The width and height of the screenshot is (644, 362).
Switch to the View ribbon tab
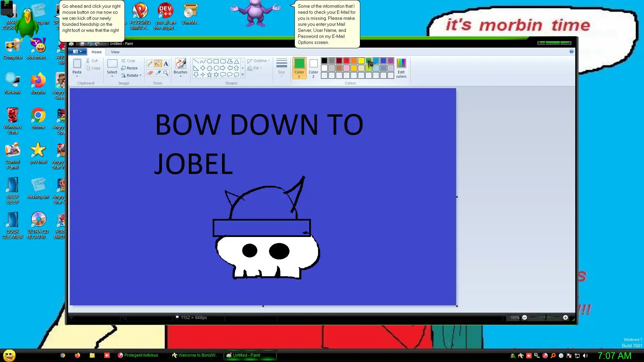coord(115,52)
